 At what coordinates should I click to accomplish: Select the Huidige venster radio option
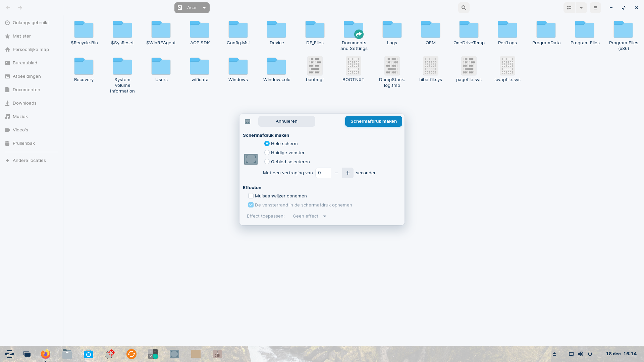point(267,153)
